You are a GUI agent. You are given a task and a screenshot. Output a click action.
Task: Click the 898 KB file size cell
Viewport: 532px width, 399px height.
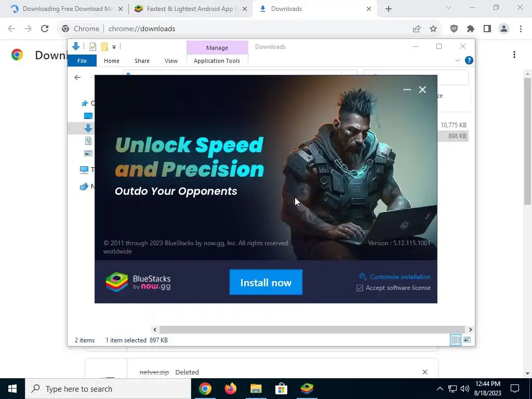click(457, 136)
